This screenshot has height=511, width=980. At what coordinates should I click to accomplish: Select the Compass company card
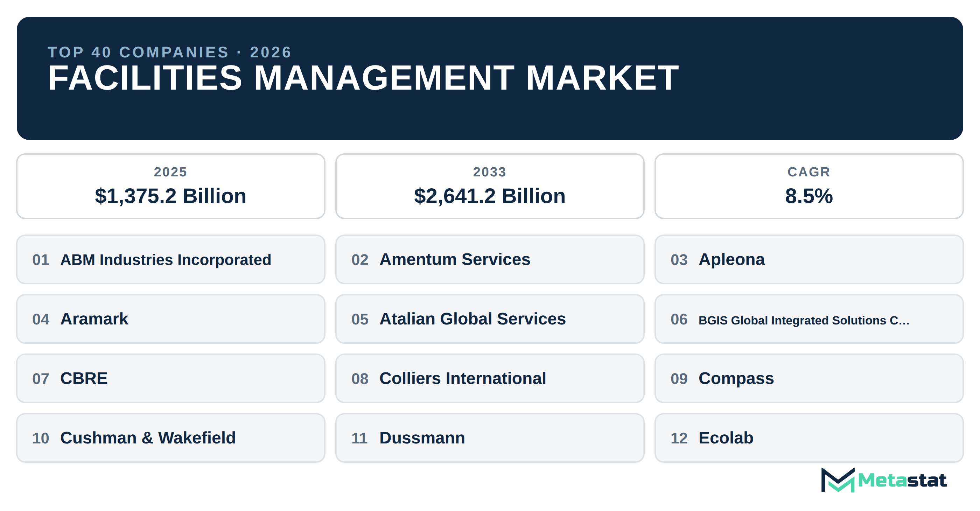[x=809, y=379]
